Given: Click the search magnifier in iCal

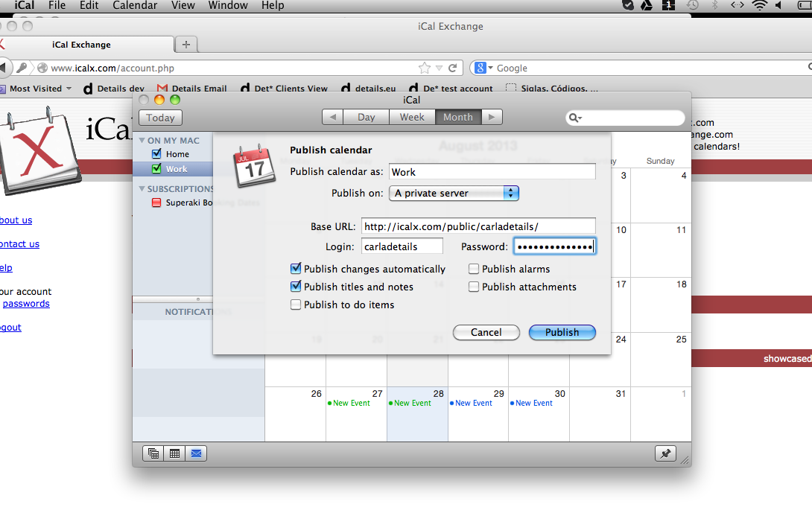Looking at the screenshot, I should tap(574, 117).
